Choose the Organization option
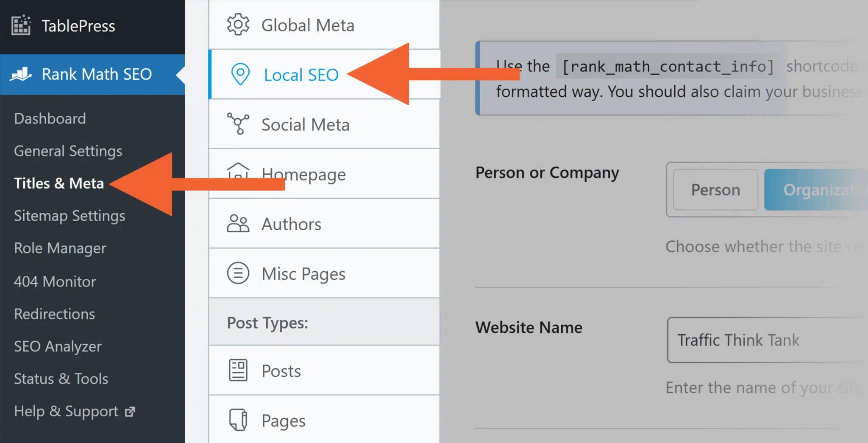The image size is (868, 443). tap(816, 189)
